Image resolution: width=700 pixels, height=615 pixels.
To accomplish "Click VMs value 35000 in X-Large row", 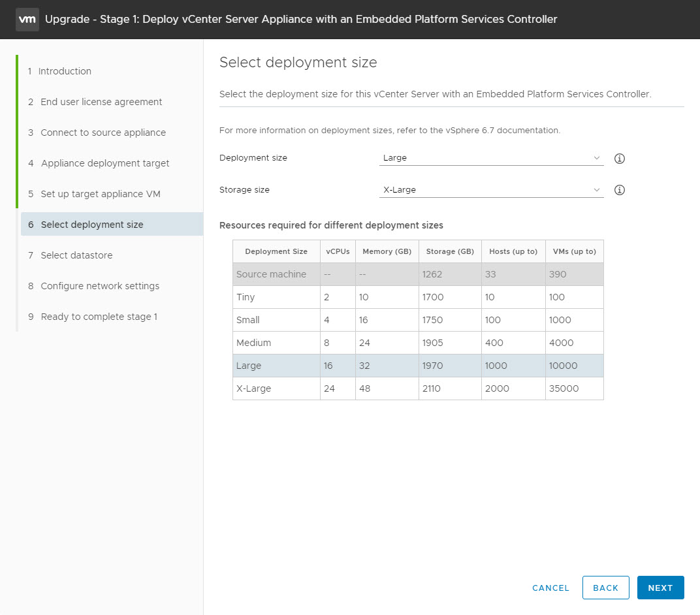I will (564, 388).
